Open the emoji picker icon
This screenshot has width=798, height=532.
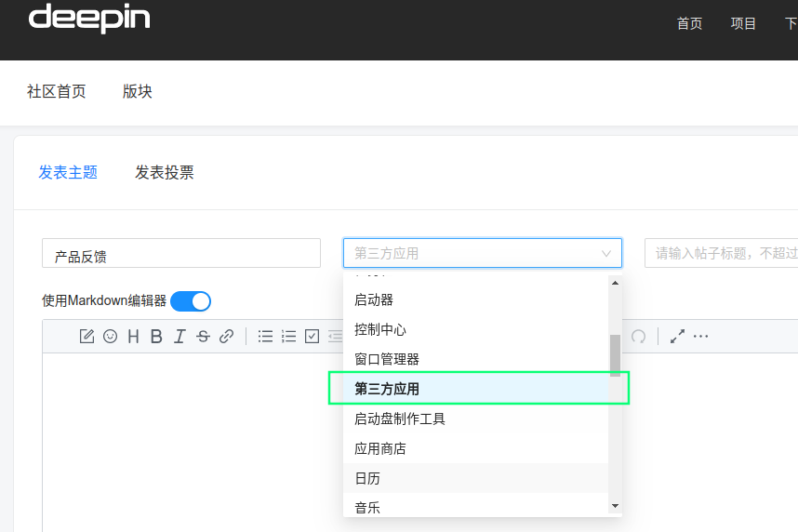pos(110,336)
